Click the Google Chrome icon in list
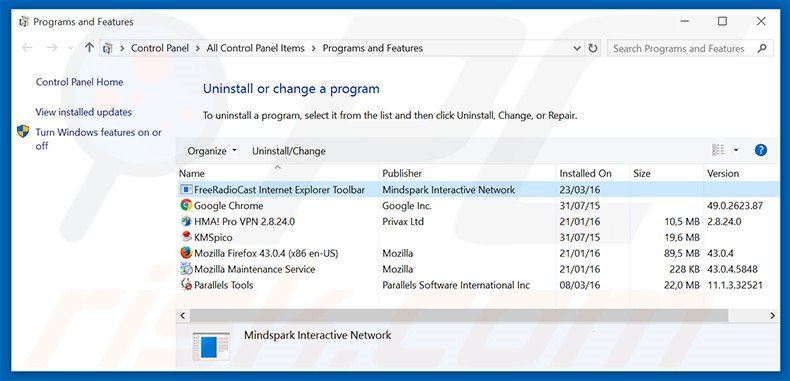 [x=186, y=206]
